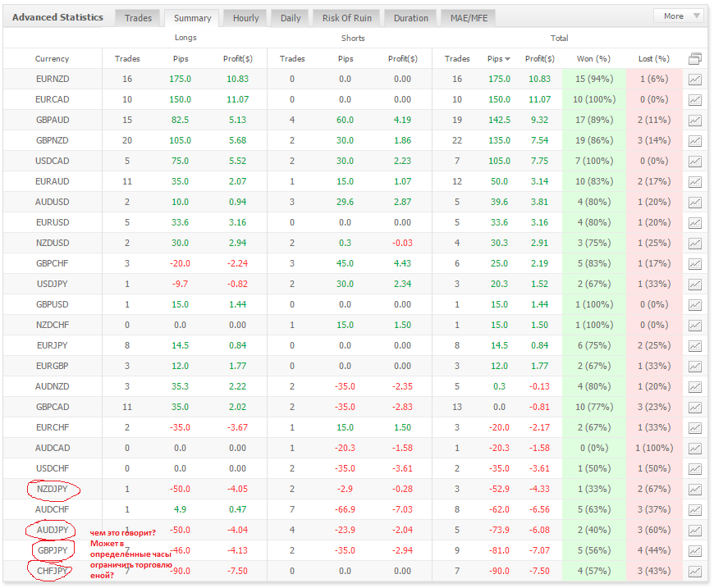This screenshot has height=588, width=714.
Task: Switch to the Hourly tab
Action: 245,18
